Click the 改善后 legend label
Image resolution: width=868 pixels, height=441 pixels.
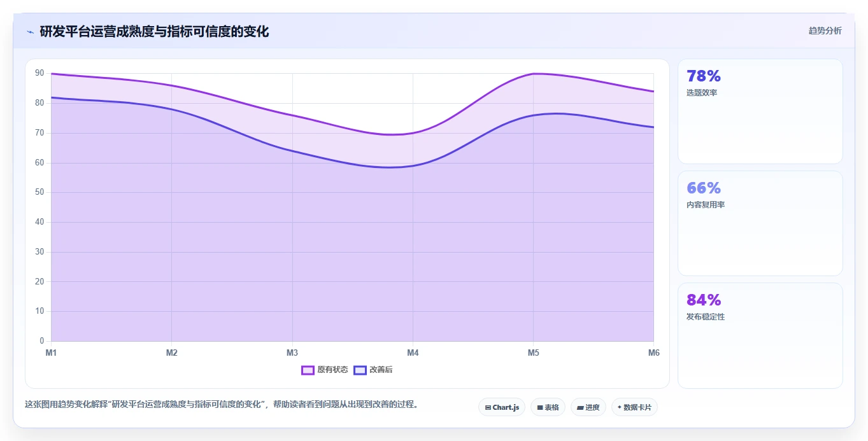381,370
